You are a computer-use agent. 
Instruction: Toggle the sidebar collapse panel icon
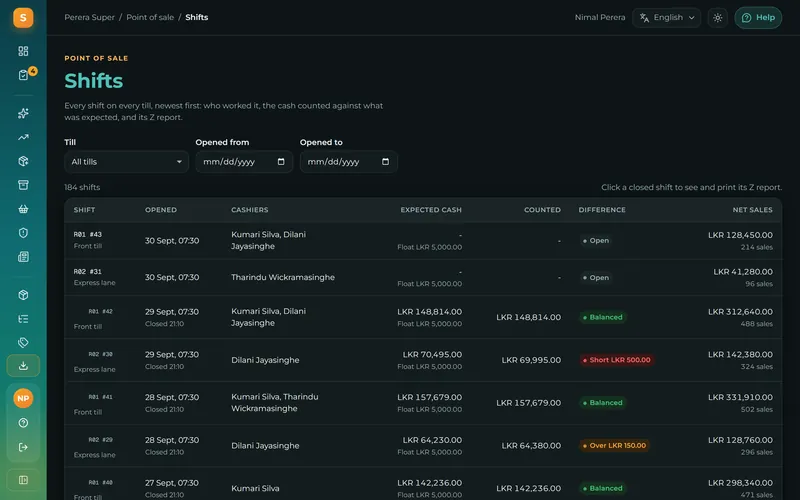pos(23,480)
